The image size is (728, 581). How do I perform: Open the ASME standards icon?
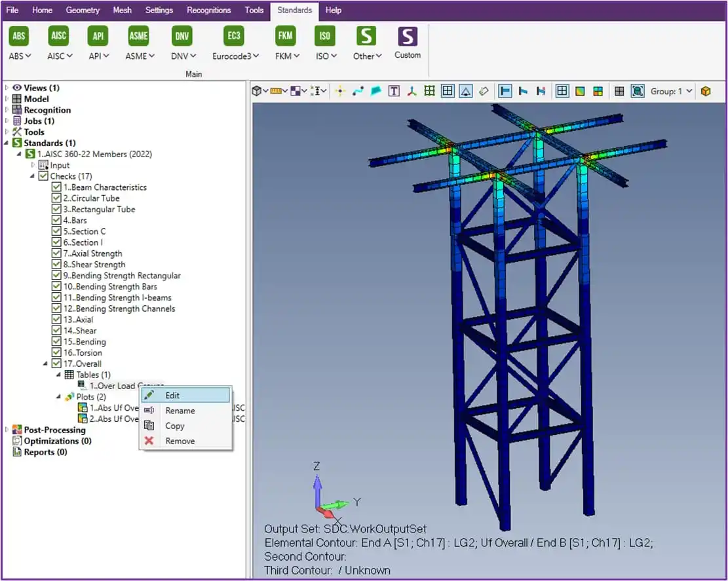pos(138,36)
